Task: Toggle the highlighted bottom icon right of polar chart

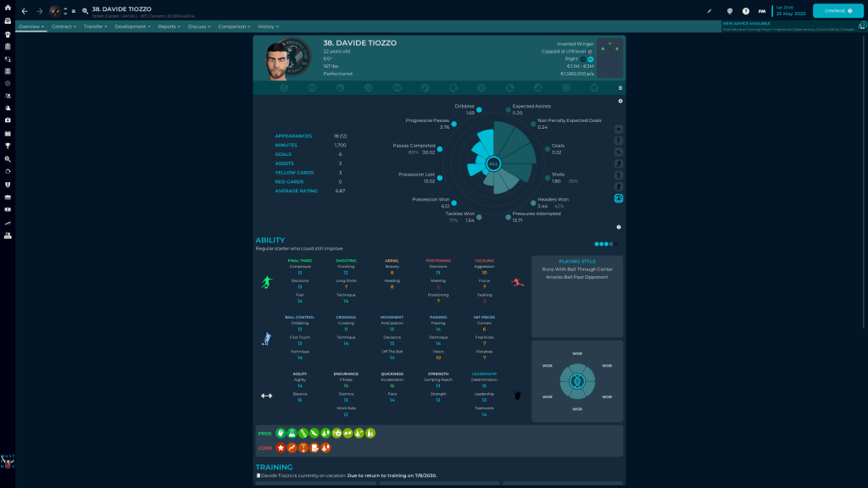Action: pos(619,198)
